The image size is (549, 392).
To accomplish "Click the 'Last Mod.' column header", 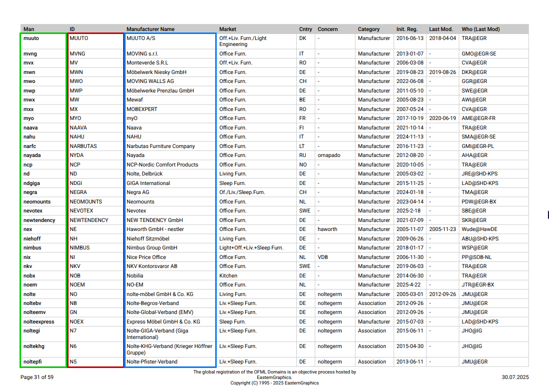I will (x=441, y=29).
